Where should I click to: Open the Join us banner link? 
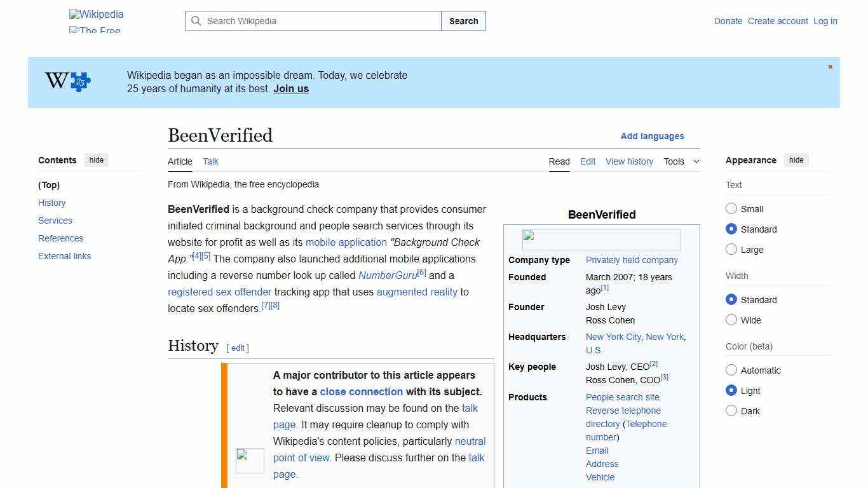click(290, 88)
